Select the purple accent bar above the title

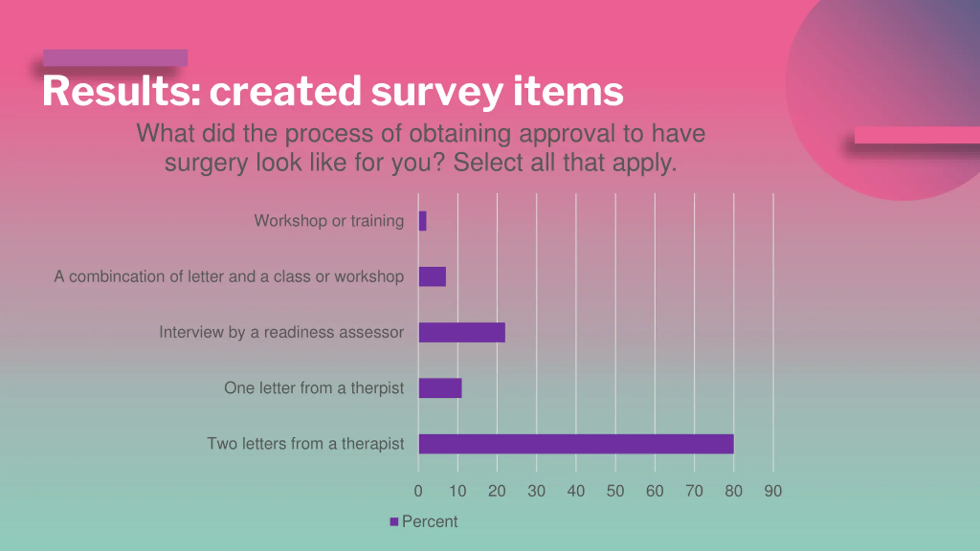point(115,58)
